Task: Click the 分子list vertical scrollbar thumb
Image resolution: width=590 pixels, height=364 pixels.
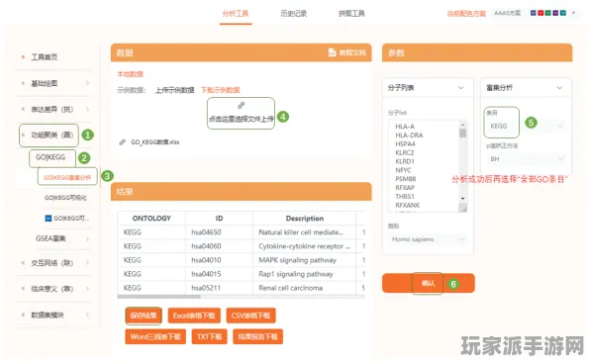Action: coord(463,133)
